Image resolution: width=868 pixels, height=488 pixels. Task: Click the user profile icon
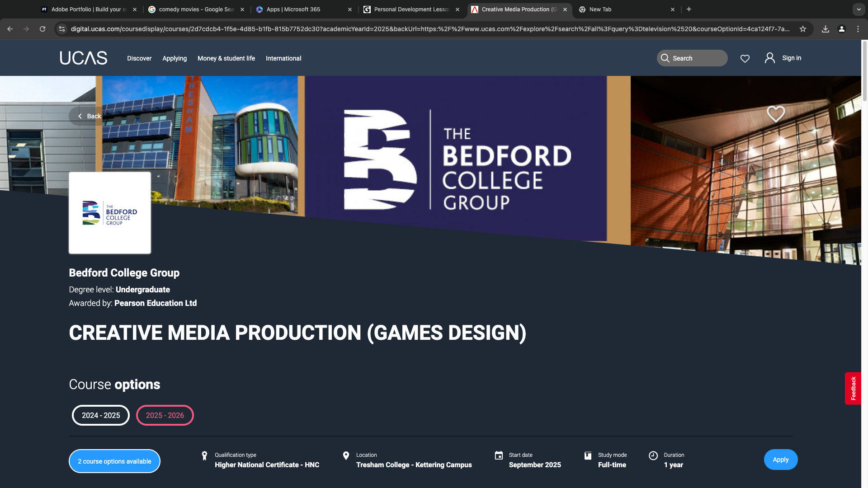(769, 58)
